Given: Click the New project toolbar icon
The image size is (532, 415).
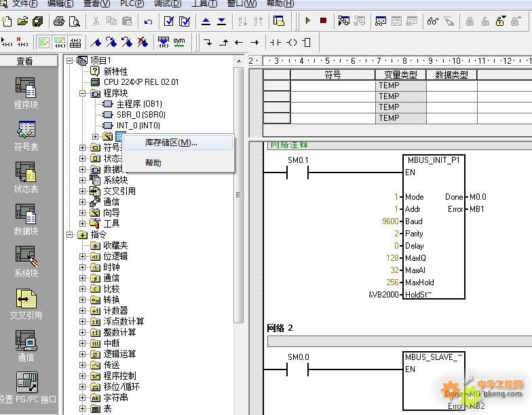Looking at the screenshot, I should point(7,22).
